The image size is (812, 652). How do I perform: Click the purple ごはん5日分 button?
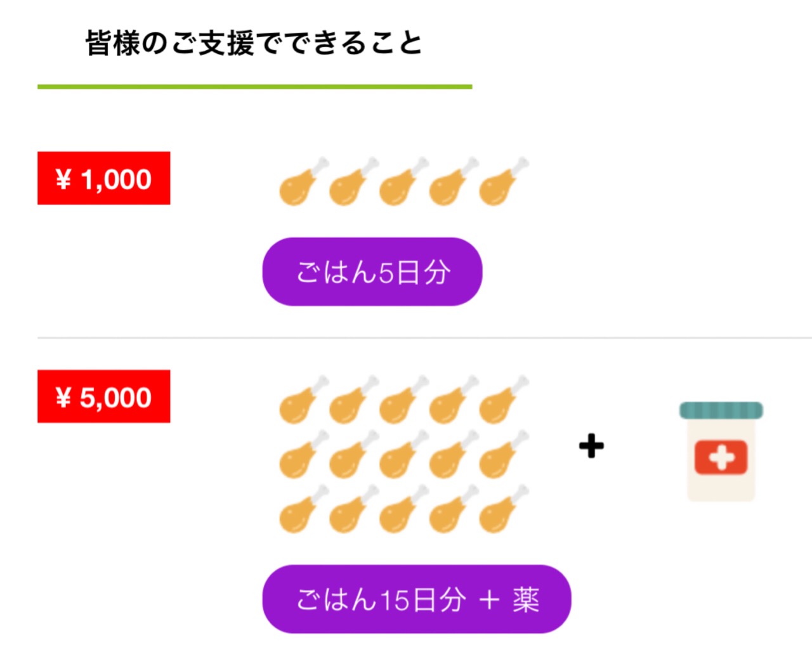click(x=372, y=271)
